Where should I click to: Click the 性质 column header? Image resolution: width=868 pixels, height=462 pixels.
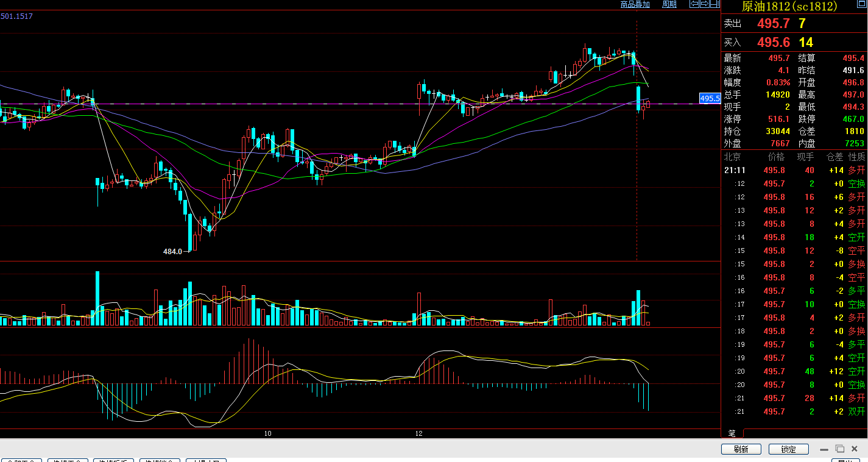[x=856, y=157]
